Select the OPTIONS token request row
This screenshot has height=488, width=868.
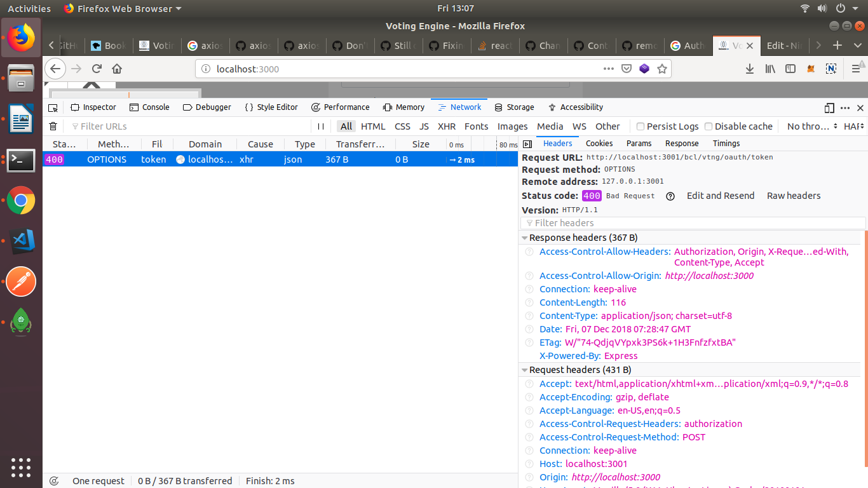click(280, 159)
